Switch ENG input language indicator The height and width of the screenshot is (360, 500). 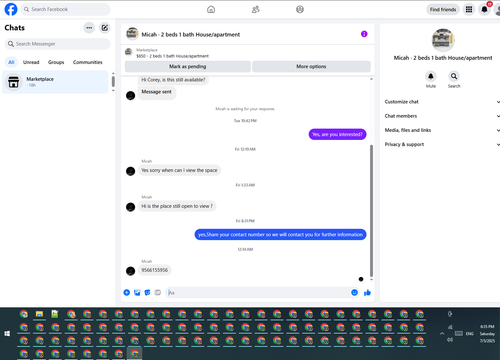pyautogui.click(x=470, y=333)
